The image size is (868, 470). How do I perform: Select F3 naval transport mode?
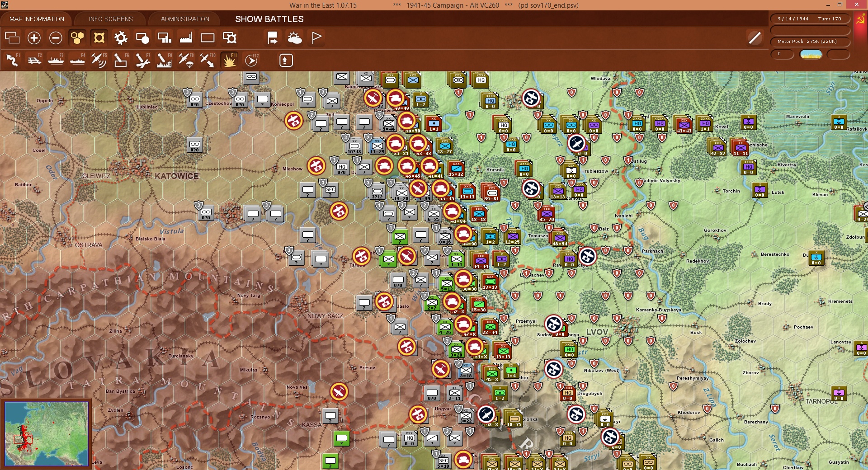click(x=56, y=60)
